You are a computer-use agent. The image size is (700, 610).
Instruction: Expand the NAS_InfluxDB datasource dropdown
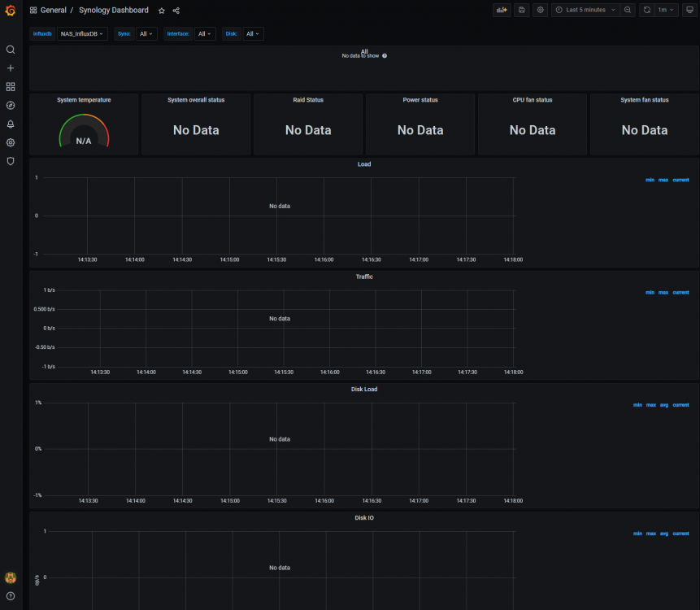(82, 34)
